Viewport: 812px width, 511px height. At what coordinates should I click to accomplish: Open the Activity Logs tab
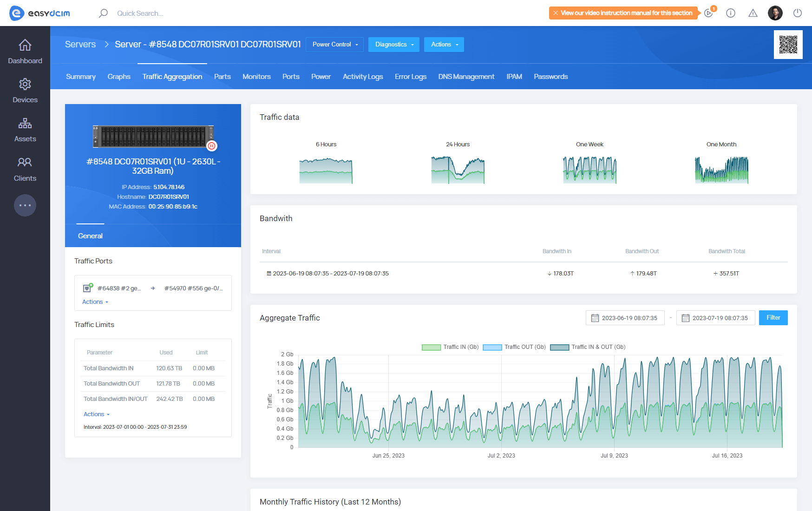(363, 77)
